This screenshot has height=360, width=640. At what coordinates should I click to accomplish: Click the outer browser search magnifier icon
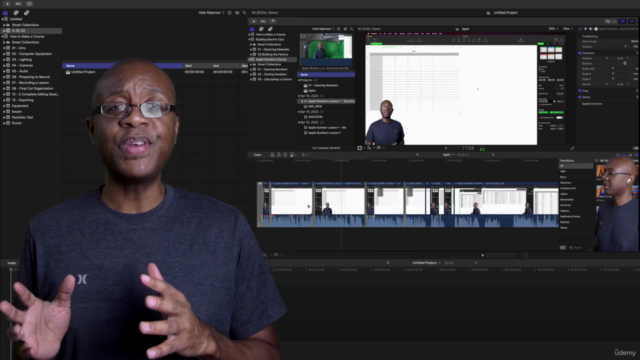click(244, 13)
